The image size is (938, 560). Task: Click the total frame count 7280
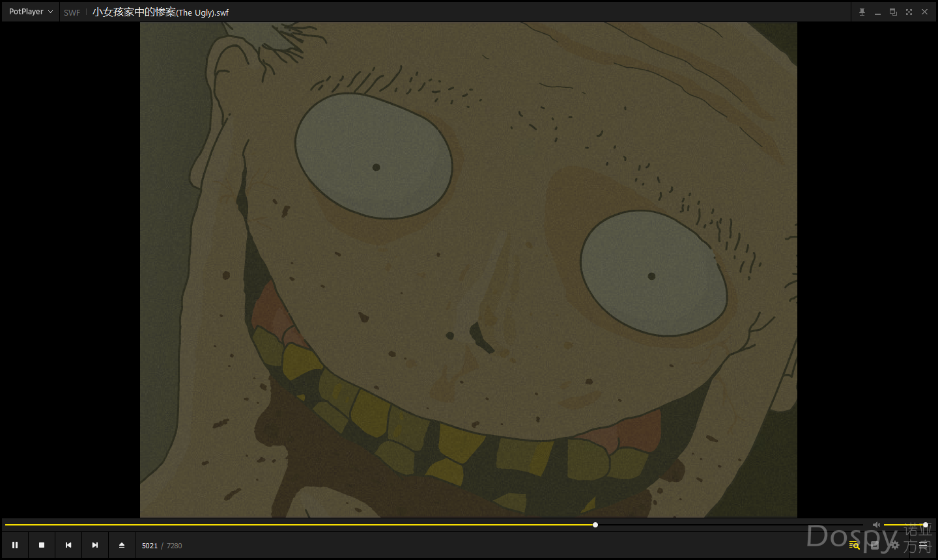(175, 546)
